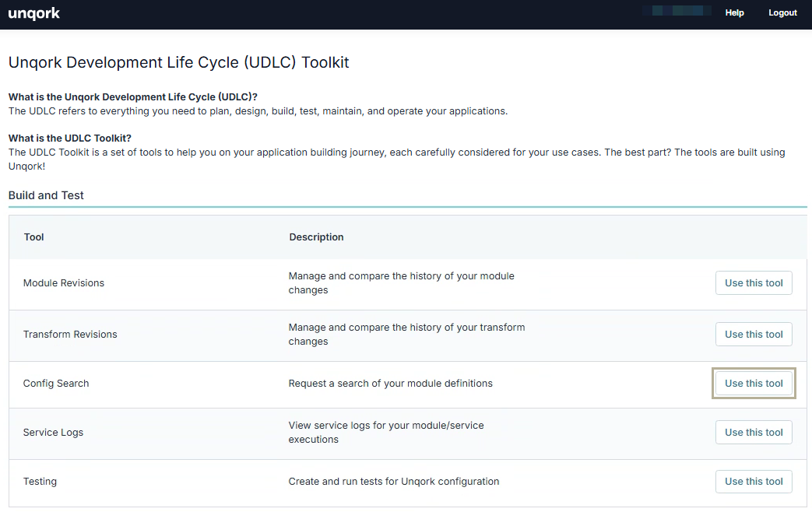Click the Description column header
Screen dimensions: 812x512
[316, 237]
